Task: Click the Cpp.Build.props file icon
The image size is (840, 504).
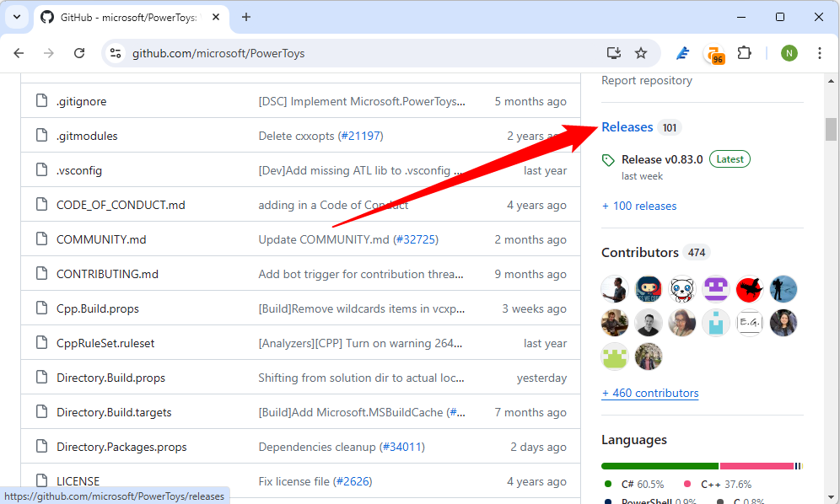Action: click(42, 308)
